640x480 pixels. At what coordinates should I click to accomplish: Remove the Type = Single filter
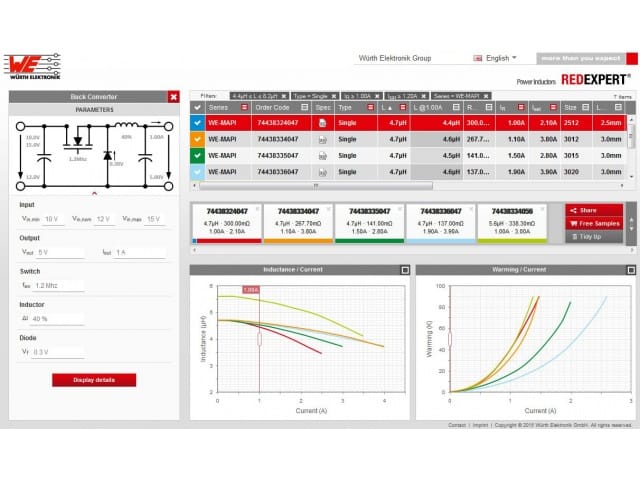[333, 96]
